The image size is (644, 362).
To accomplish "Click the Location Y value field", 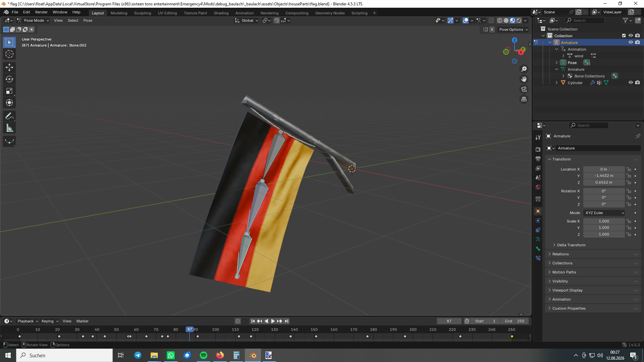I will [604, 176].
